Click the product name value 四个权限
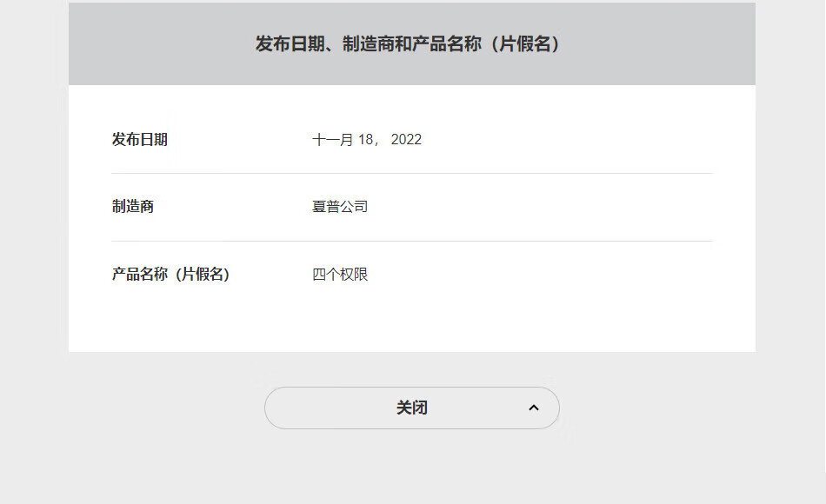The width and height of the screenshot is (826, 504). pyautogui.click(x=340, y=275)
